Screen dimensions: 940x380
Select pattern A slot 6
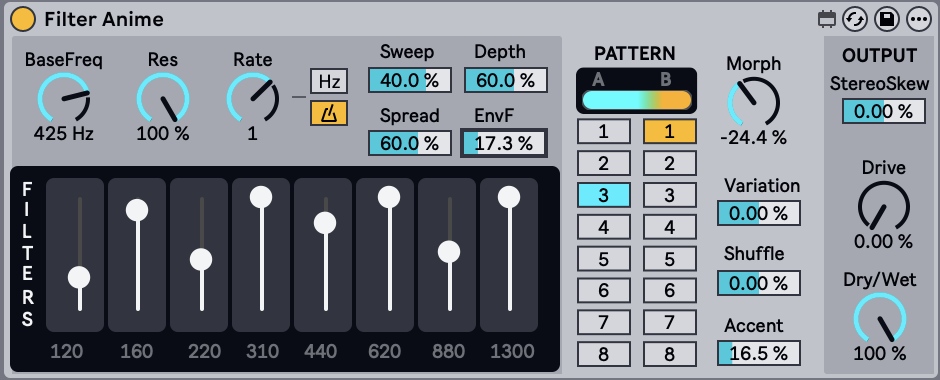[604, 290]
